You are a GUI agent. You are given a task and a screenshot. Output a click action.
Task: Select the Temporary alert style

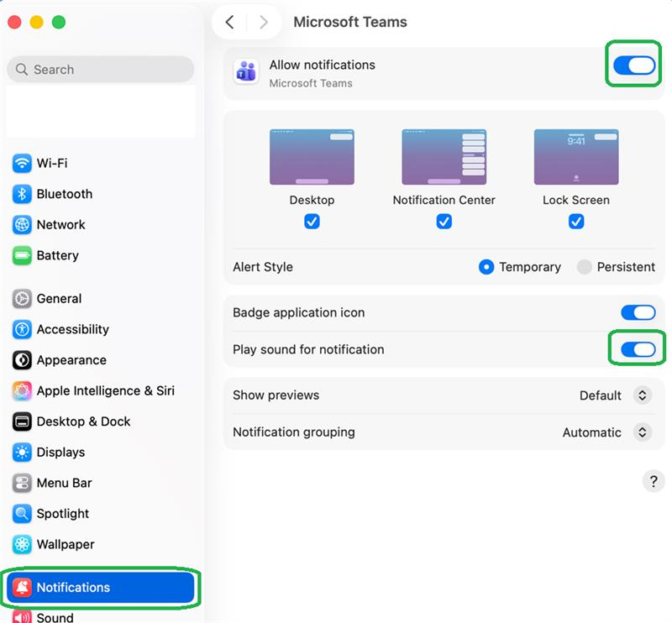click(486, 267)
